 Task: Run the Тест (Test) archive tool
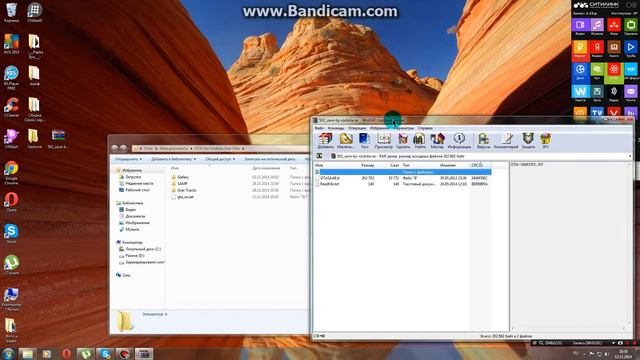(364, 140)
